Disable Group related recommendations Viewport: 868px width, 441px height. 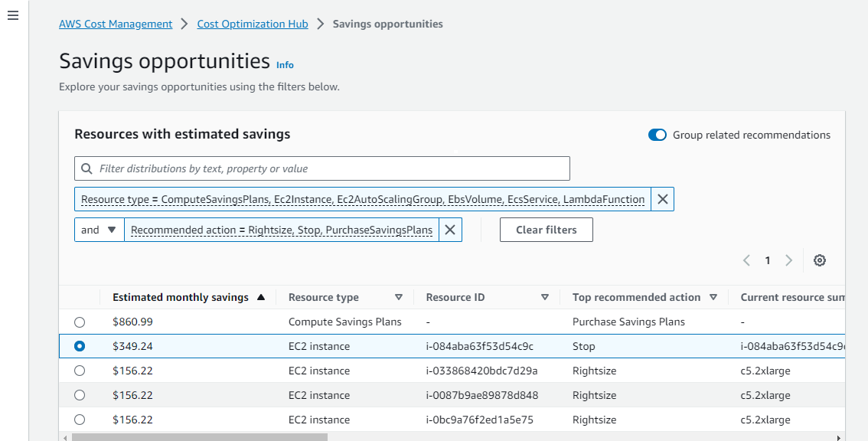click(658, 135)
